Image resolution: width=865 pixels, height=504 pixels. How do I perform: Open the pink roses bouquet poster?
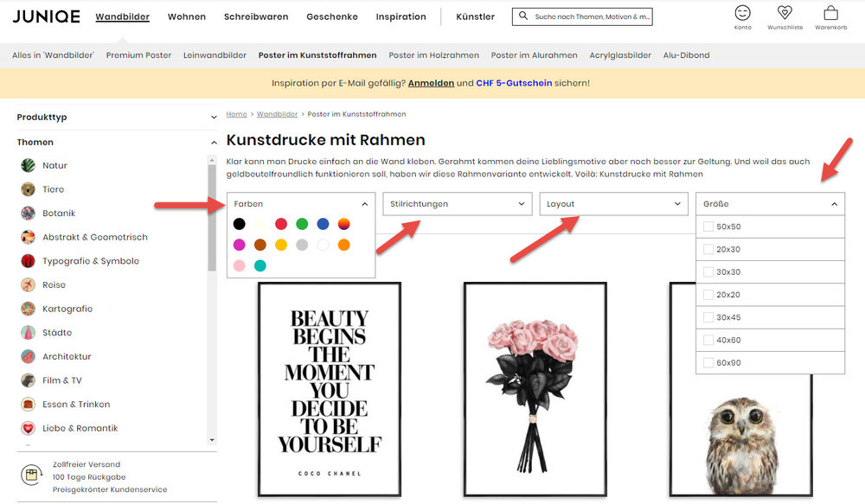coord(535,389)
